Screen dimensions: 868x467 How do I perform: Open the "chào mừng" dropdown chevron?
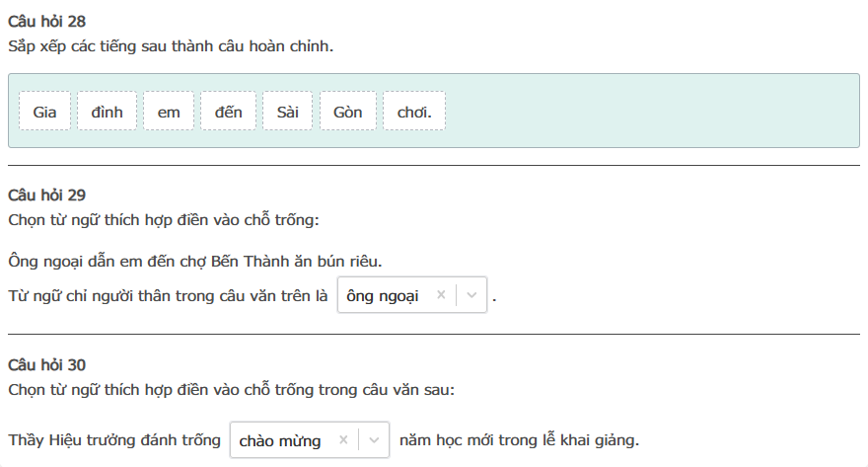(x=374, y=440)
